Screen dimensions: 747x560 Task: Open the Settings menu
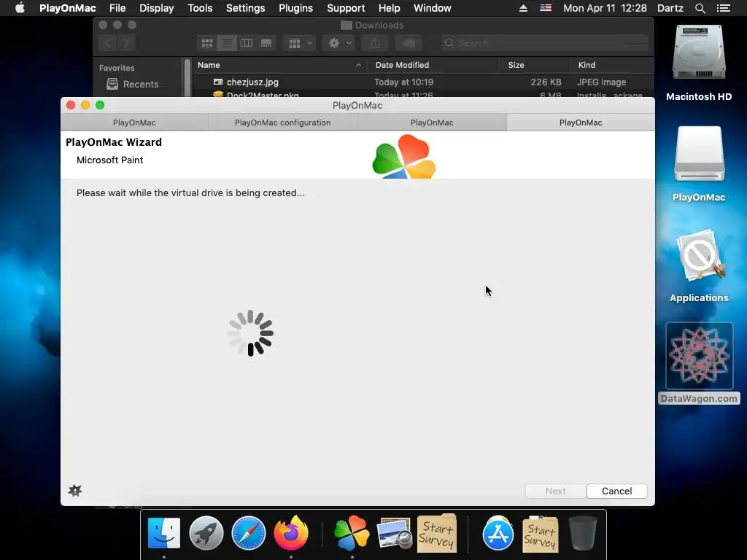(x=245, y=8)
